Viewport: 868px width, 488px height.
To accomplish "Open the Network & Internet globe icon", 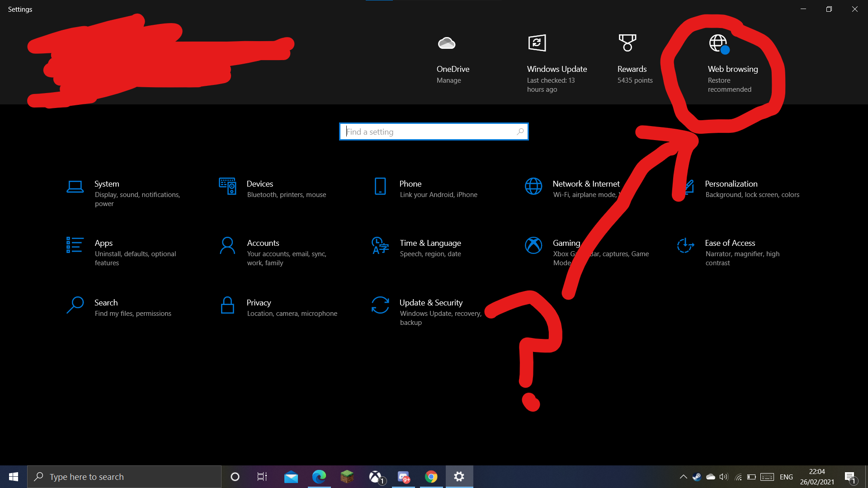I will 533,186.
